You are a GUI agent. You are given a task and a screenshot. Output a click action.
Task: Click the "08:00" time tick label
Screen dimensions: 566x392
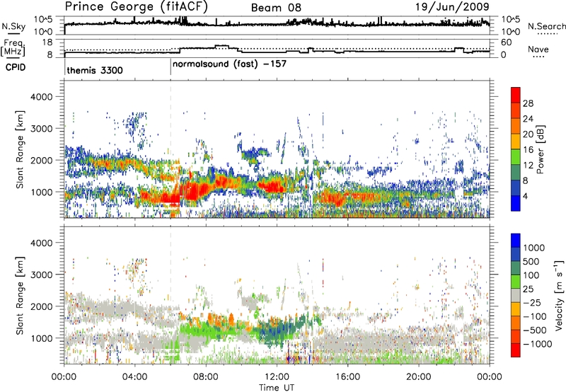click(x=205, y=376)
